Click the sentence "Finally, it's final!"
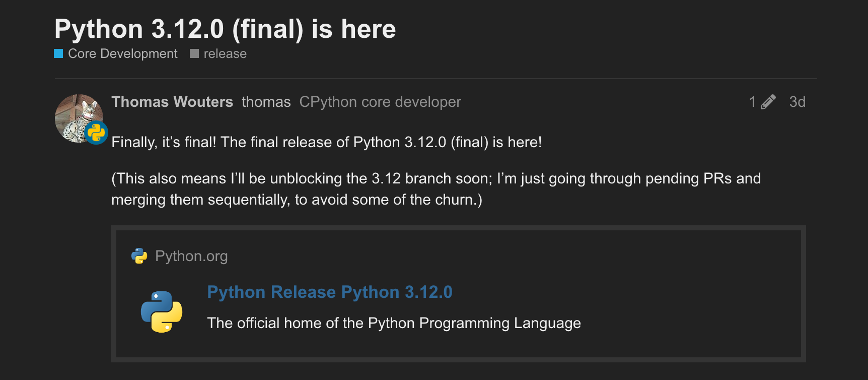The height and width of the screenshot is (380, 868). point(164,142)
